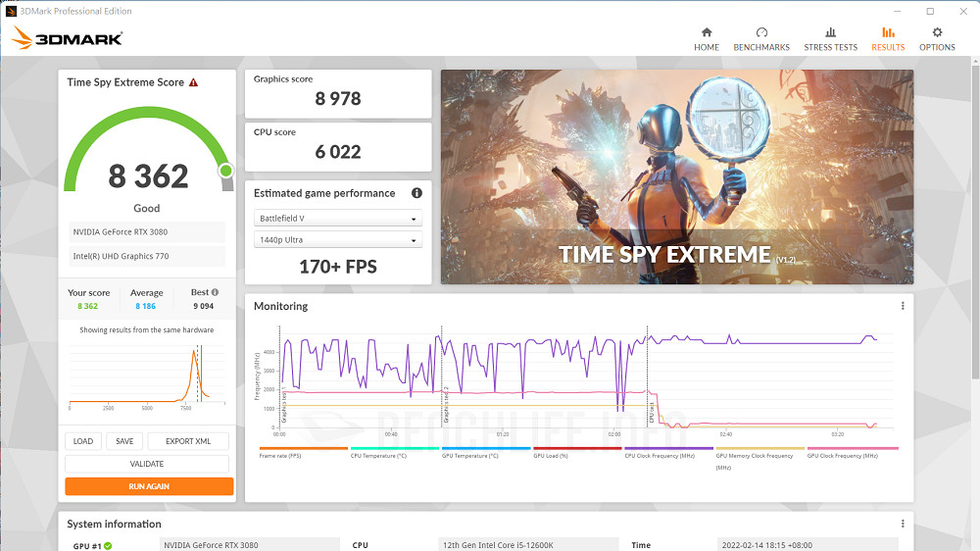Screen dimensions: 980x551
Task: Click CPU score value 6 022
Action: [338, 151]
